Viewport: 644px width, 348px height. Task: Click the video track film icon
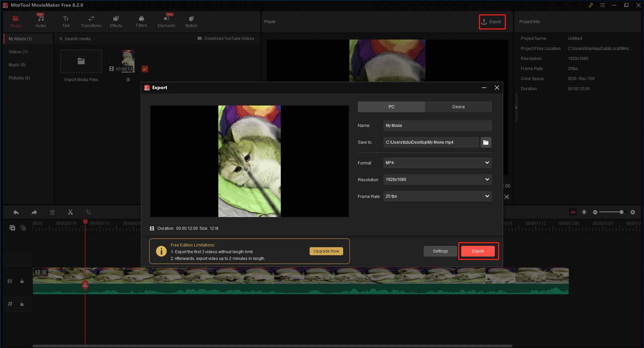click(10, 281)
